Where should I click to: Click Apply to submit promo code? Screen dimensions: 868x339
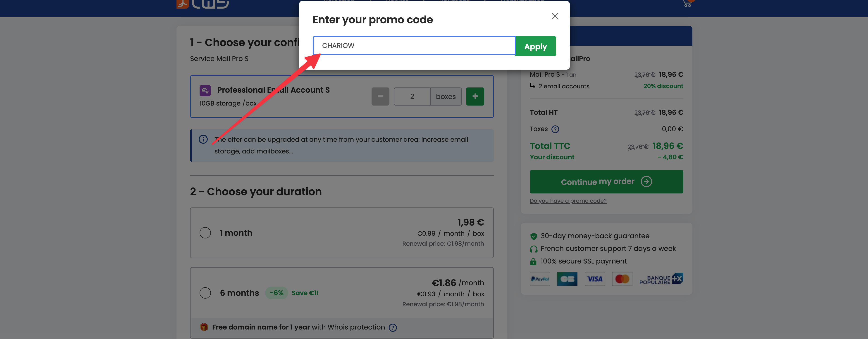pyautogui.click(x=535, y=46)
